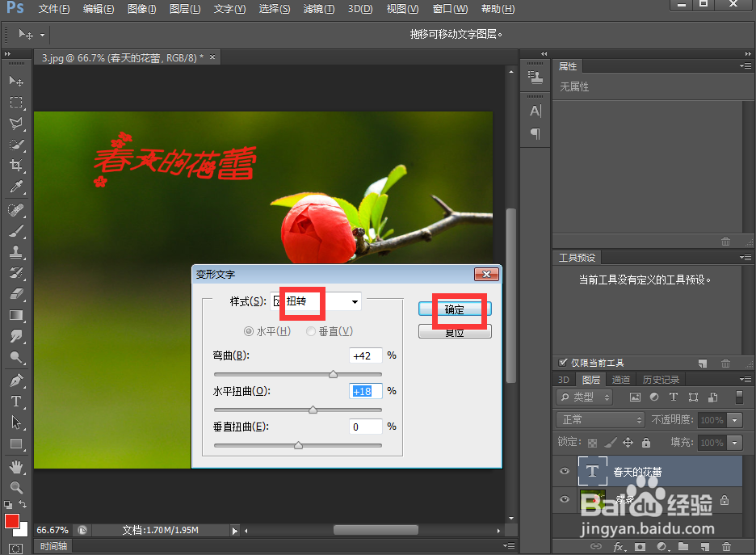
Task: Click the fx layer style icon
Action: click(619, 547)
